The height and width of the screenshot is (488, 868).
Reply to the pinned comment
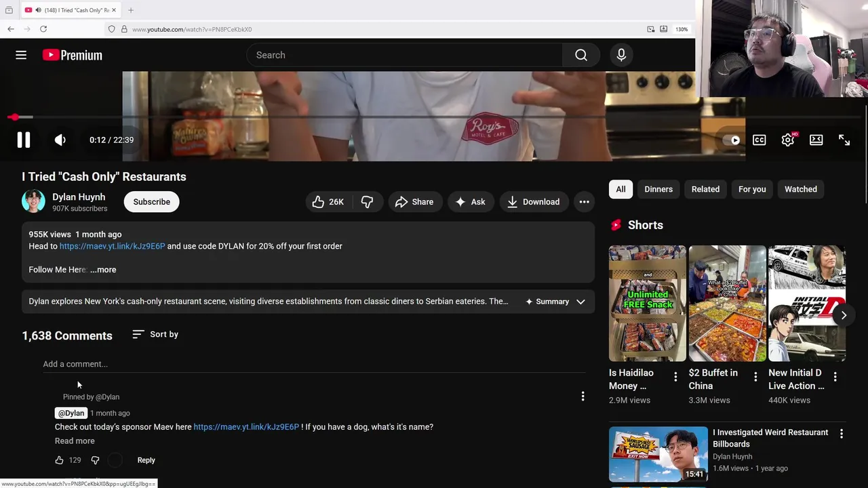coord(146,460)
